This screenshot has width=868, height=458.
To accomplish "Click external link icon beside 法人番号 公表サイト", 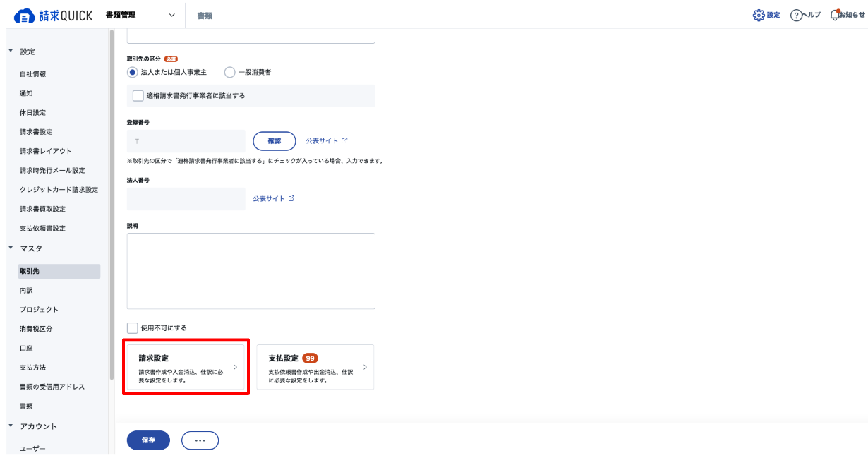I will (291, 198).
